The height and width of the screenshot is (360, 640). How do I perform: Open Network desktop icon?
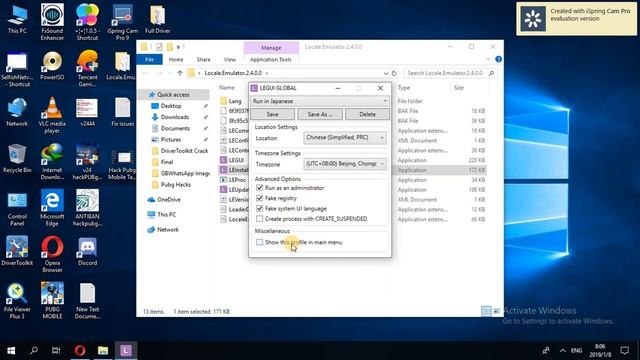pos(17,112)
